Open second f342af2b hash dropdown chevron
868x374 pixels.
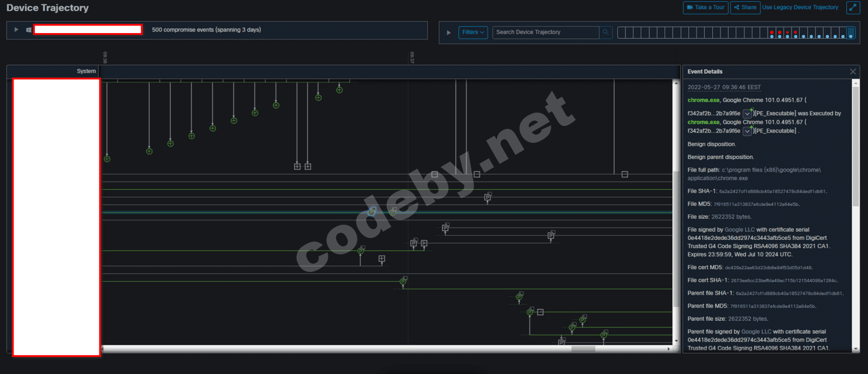click(x=747, y=131)
